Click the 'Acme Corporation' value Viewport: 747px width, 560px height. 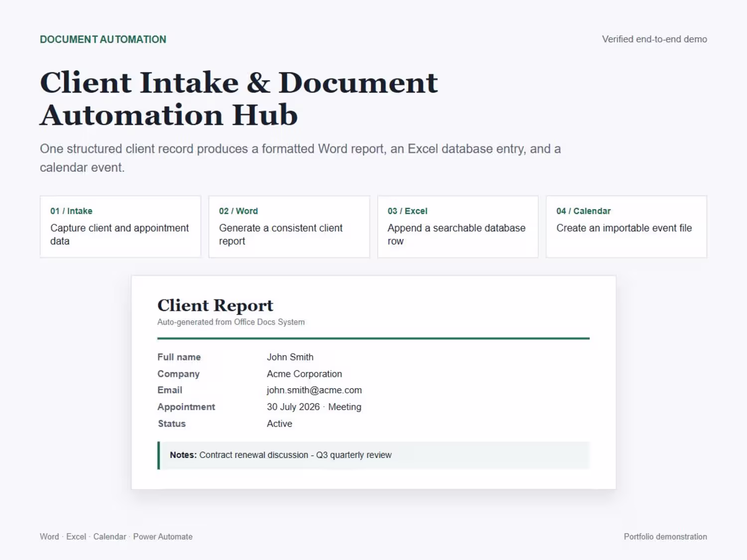[304, 374]
